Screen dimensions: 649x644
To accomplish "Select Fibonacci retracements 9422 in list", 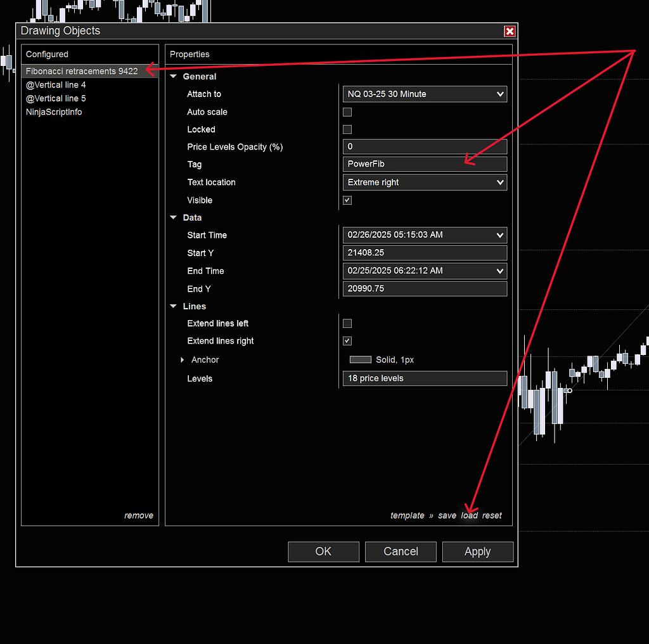I will pos(82,71).
